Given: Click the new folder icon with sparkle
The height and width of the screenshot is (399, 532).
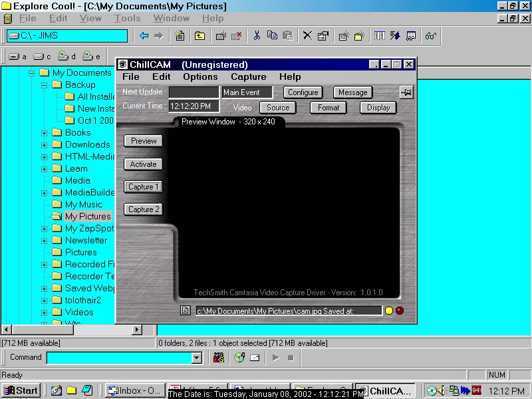Looking at the screenshot, I should [x=359, y=36].
